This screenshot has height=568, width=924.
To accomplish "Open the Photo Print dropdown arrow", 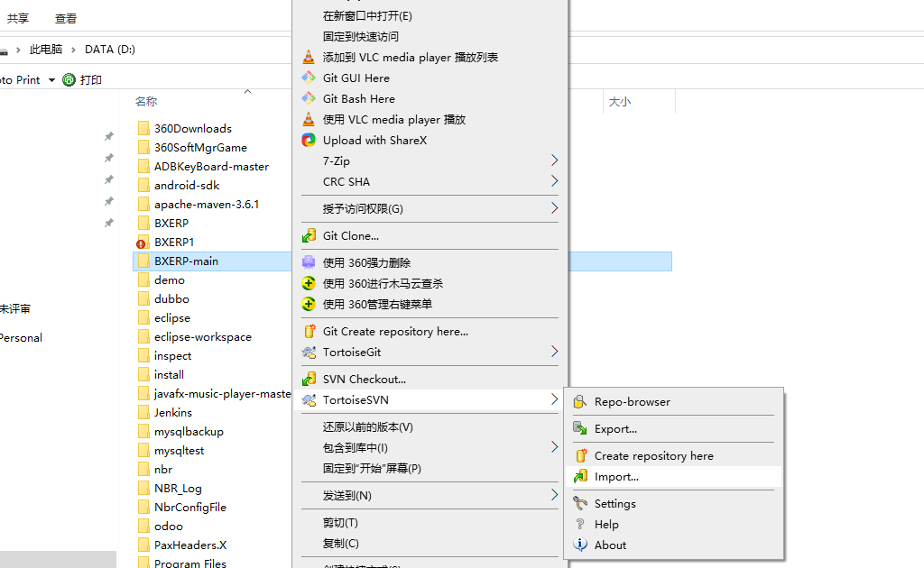I will pyautogui.click(x=51, y=80).
